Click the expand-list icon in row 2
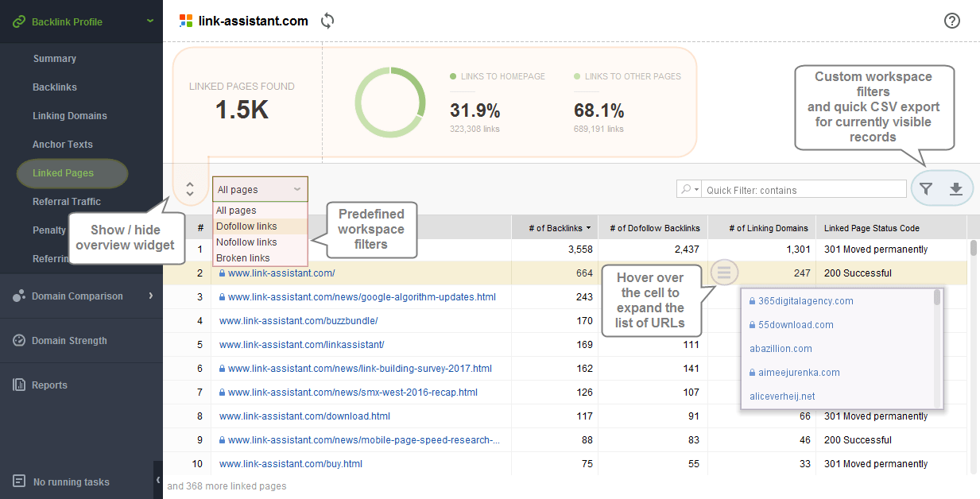Screen dimensions: 980x499 tap(723, 273)
